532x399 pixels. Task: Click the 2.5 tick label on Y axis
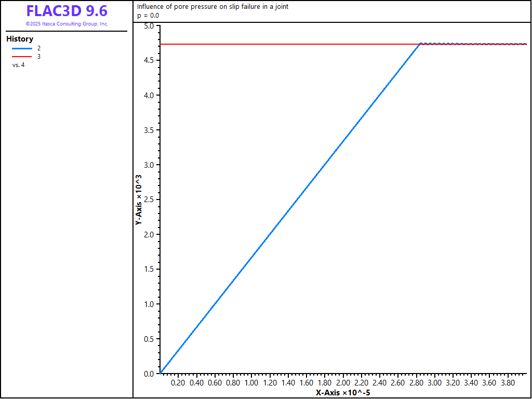click(x=149, y=199)
